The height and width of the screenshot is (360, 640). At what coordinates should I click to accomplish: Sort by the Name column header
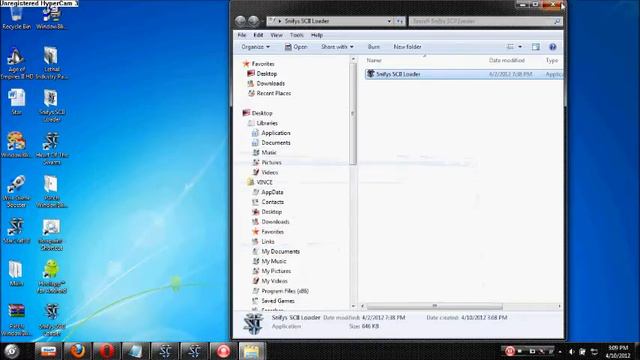tap(374, 60)
